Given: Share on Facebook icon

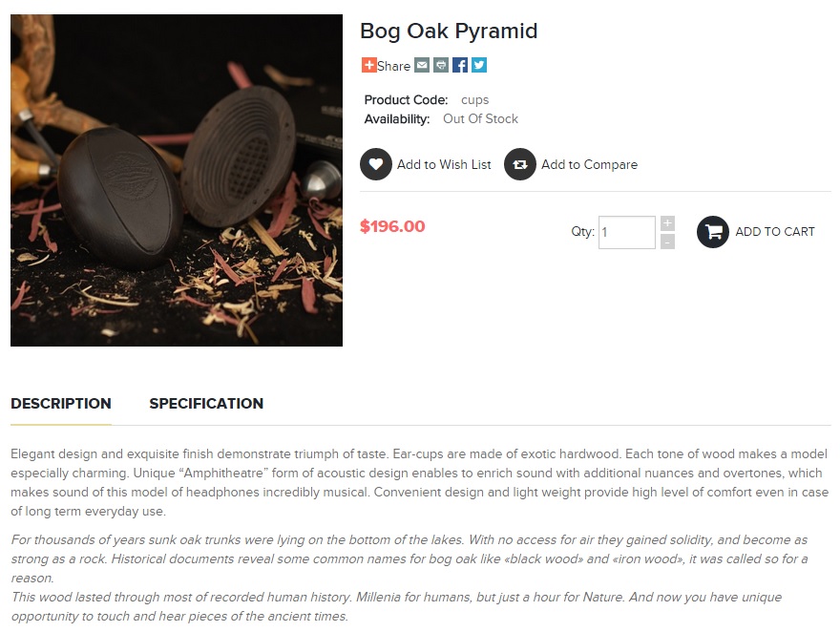Looking at the screenshot, I should [460, 65].
